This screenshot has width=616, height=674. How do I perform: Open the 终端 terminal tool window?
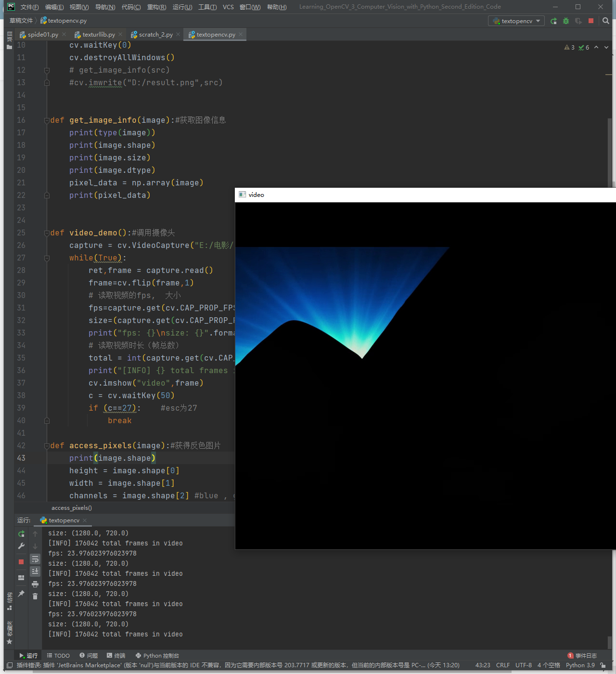116,656
